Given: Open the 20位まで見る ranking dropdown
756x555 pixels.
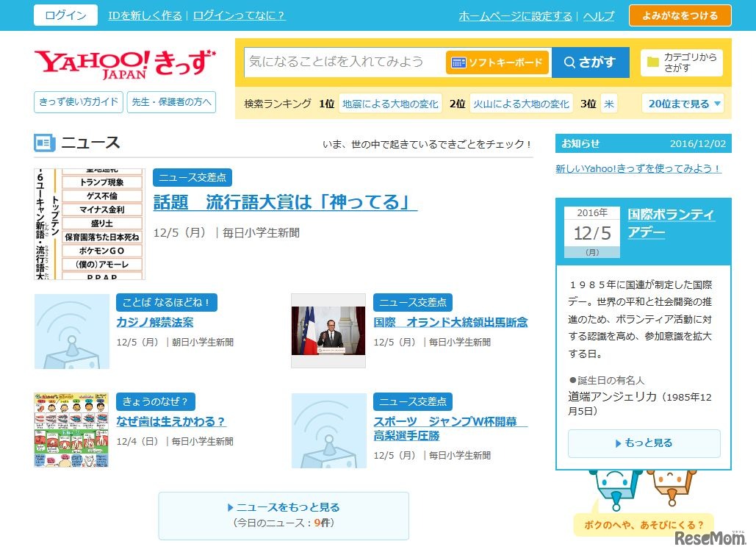Looking at the screenshot, I should tap(682, 103).
